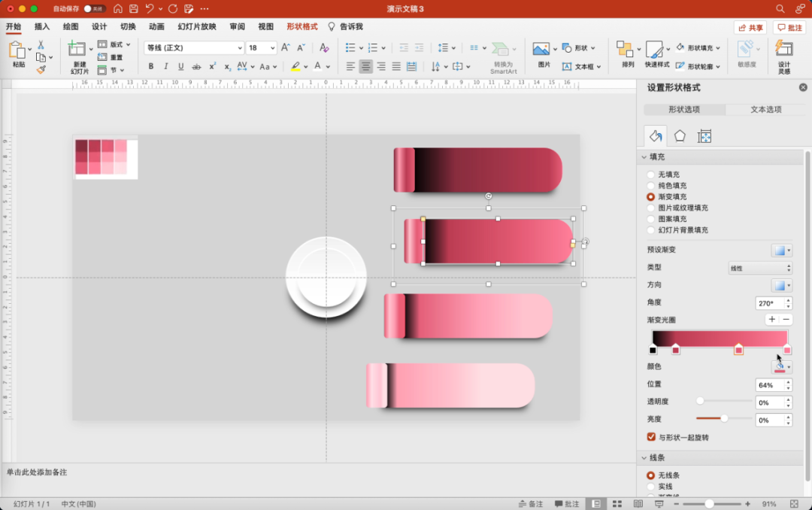Collapse the Line section

pyautogui.click(x=644, y=457)
